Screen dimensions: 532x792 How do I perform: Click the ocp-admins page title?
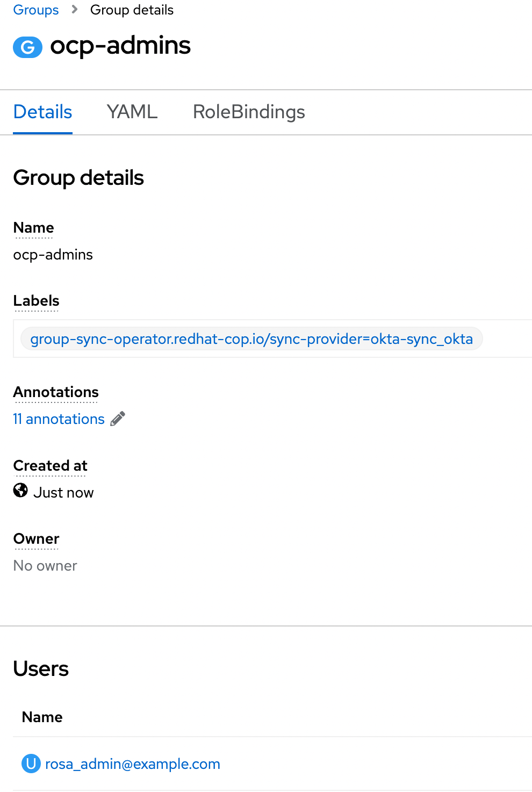pos(120,46)
